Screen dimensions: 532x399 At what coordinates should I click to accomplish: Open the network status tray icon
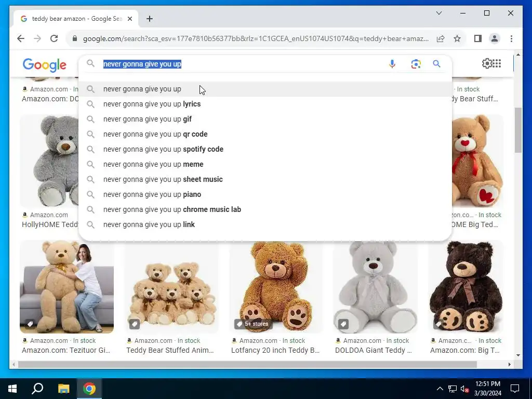453,389
